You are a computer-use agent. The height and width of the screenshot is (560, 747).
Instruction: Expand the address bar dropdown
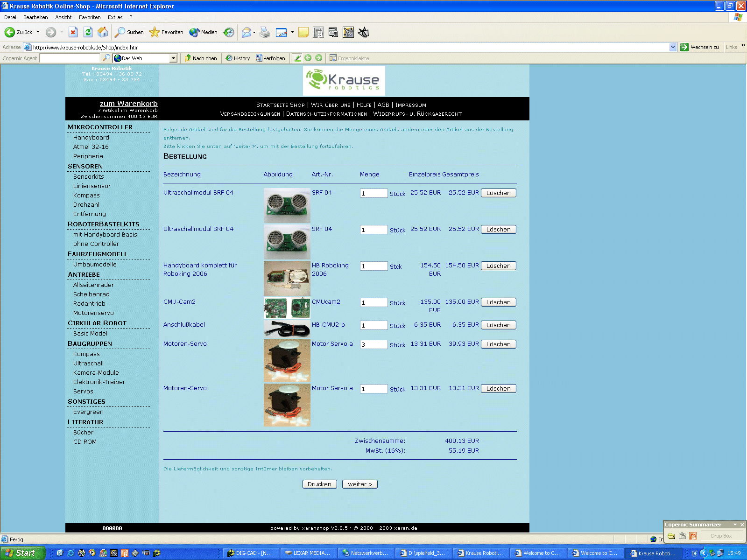673,47
